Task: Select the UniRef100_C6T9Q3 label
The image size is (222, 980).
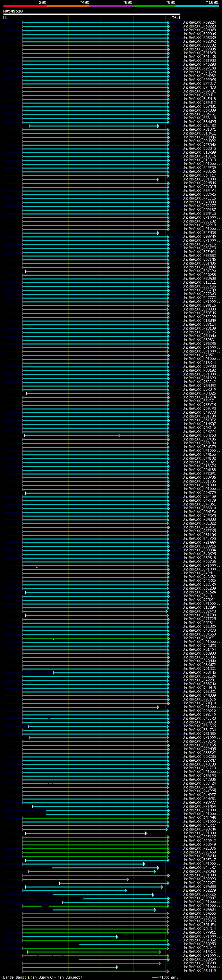Action: click(x=199, y=60)
